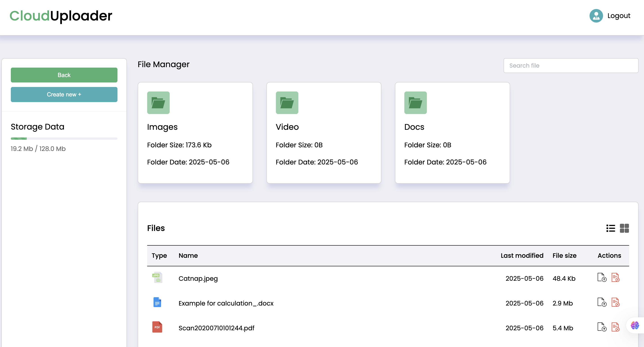Click the Catnap.jpeg last modified date

[525, 279]
